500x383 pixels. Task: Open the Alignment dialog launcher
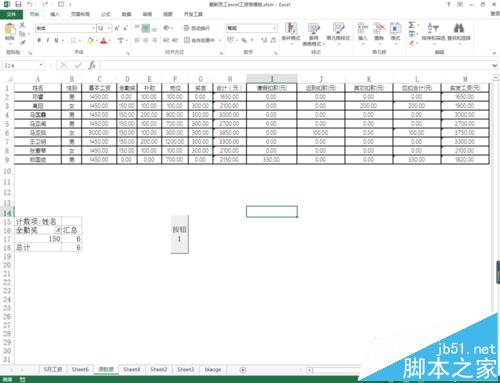(x=221, y=53)
